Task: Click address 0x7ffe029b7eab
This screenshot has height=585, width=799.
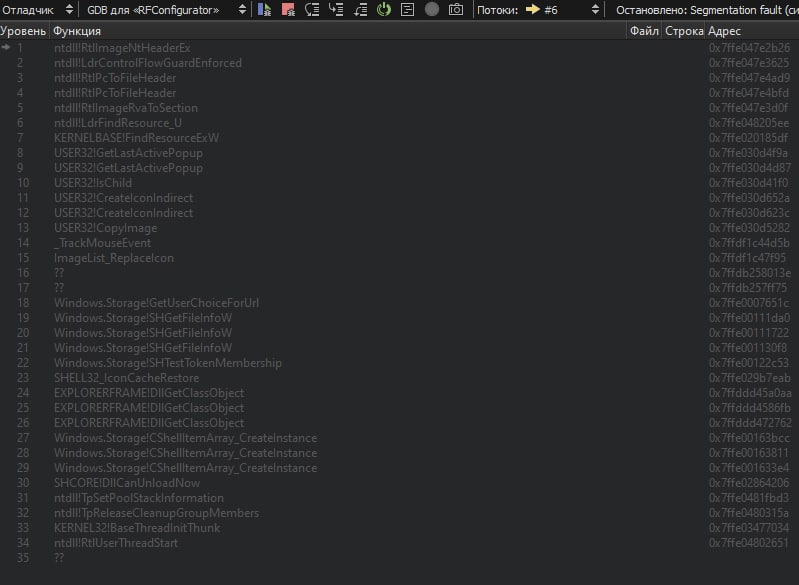Action: tap(749, 378)
